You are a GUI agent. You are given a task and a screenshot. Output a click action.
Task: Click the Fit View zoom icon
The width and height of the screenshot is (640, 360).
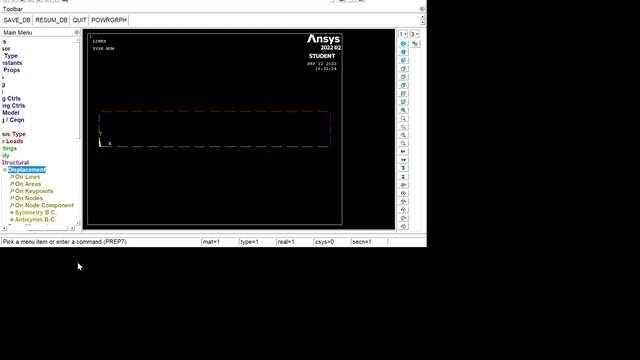403,110
